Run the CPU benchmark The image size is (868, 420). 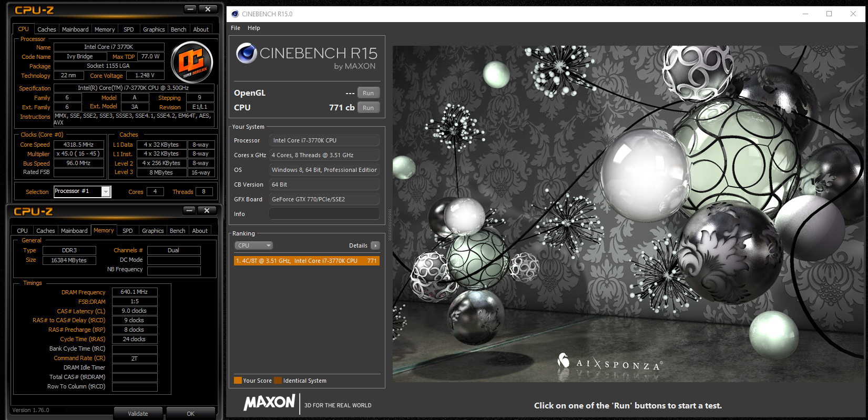tap(368, 108)
